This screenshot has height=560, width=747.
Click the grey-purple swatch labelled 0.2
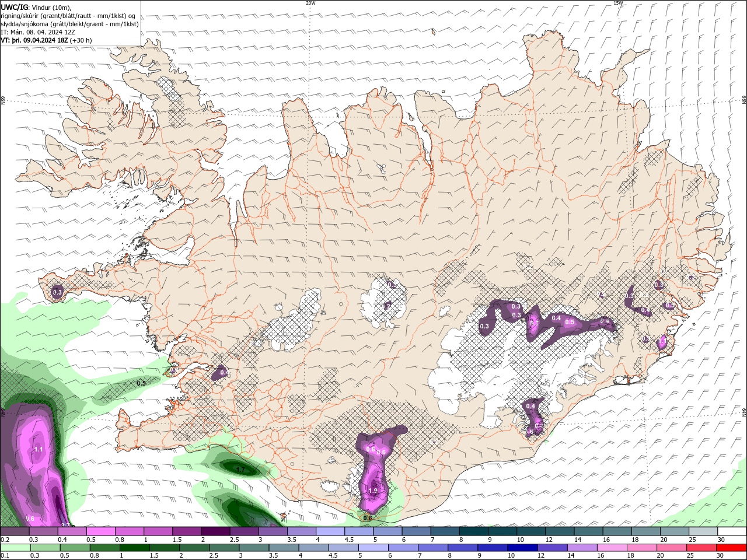pyautogui.click(x=15, y=531)
